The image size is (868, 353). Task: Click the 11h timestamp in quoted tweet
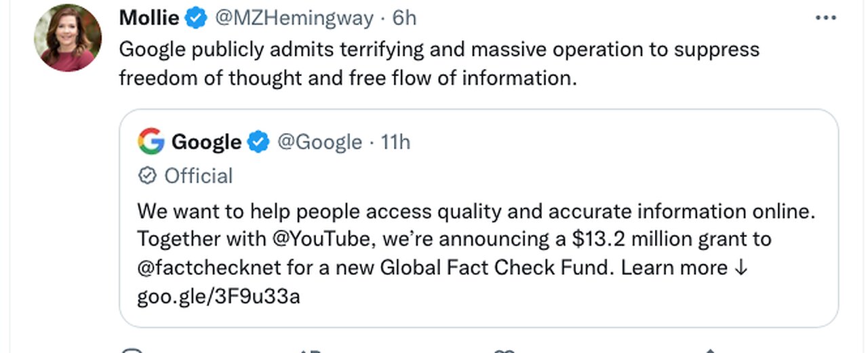(x=395, y=142)
